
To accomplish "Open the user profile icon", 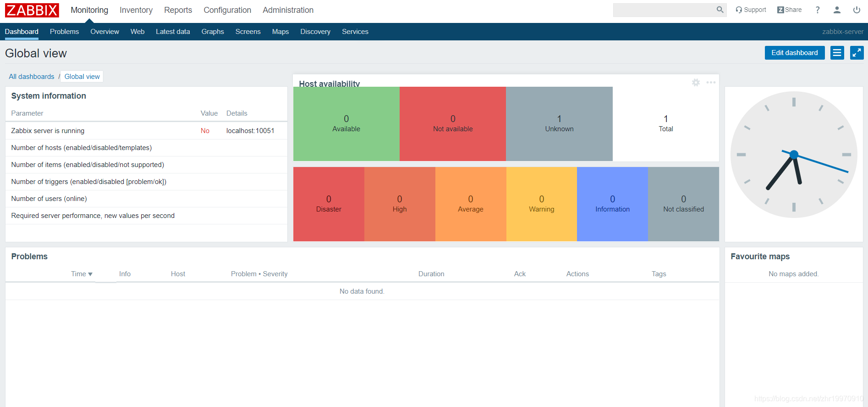I will 837,10.
